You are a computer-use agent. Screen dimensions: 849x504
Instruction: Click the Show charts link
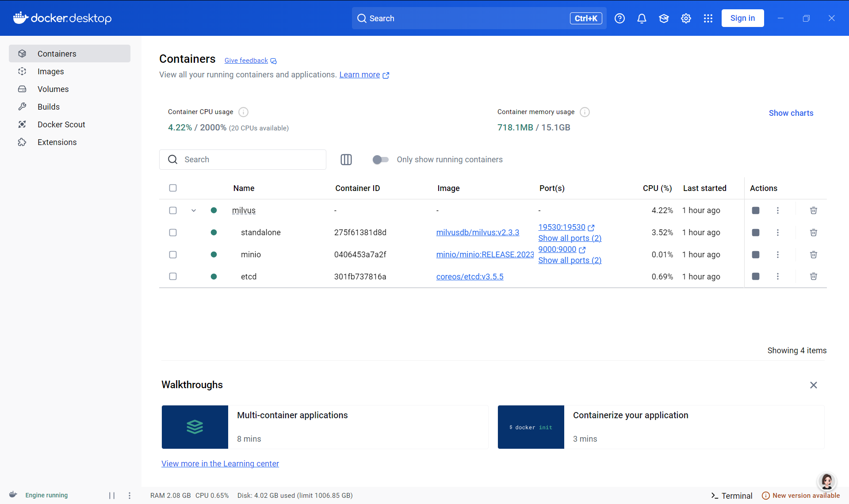(791, 113)
